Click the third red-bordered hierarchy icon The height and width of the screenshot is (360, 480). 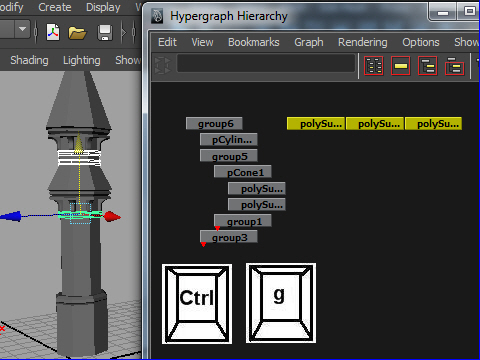[x=428, y=66]
